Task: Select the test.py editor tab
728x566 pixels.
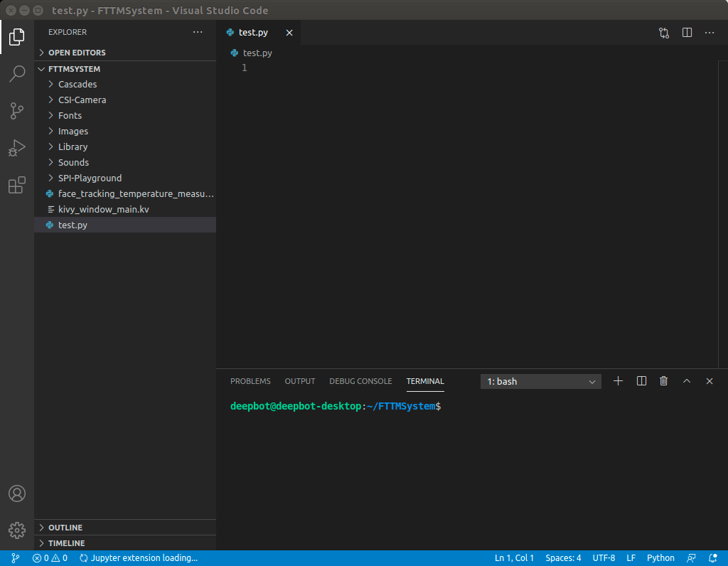Action: 259,33
